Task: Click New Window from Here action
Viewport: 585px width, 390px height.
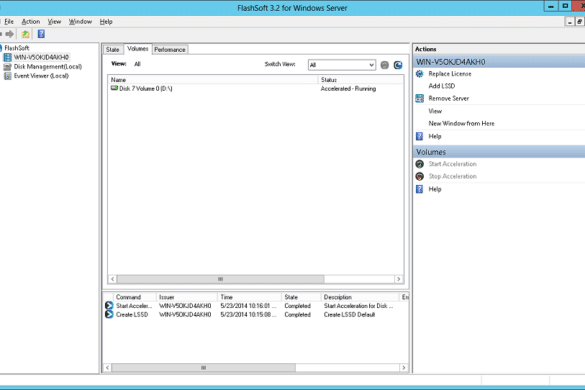Action: [461, 124]
